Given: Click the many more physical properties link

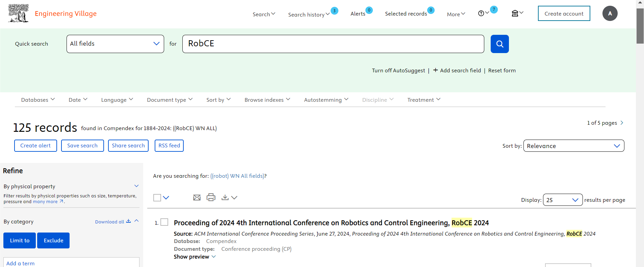Looking at the screenshot, I should tap(45, 201).
